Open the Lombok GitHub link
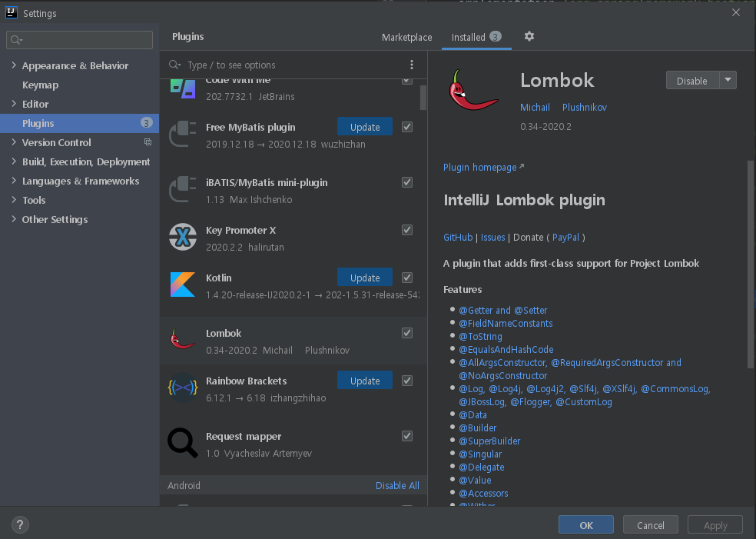Screen dimensions: 756x539 [x=458, y=238]
